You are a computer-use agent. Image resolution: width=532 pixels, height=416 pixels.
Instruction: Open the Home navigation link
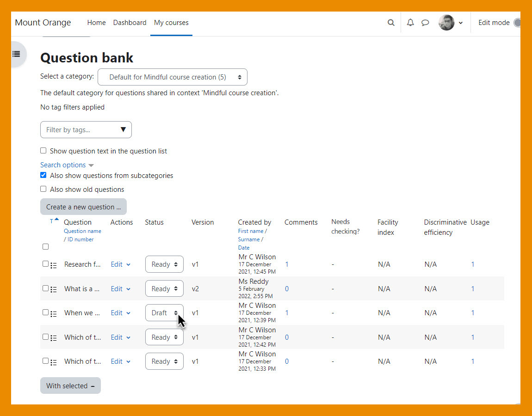point(96,23)
